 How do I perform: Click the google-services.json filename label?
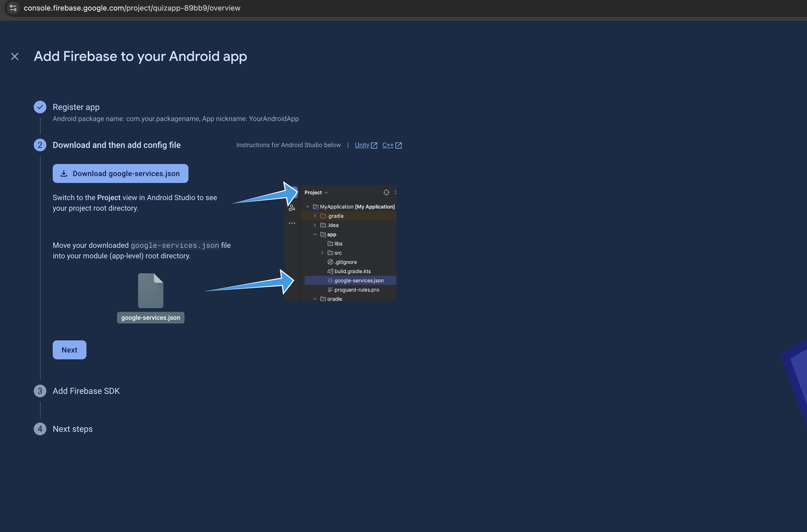150,318
